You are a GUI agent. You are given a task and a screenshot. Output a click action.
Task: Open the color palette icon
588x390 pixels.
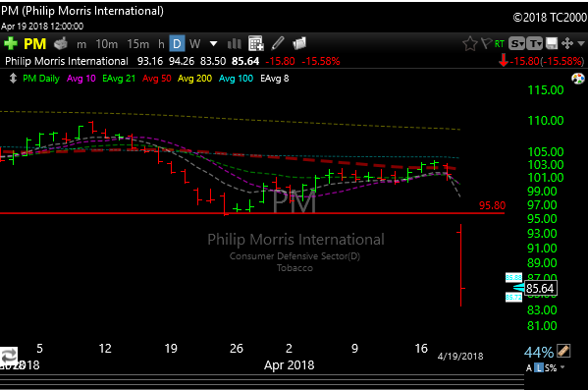click(x=578, y=79)
